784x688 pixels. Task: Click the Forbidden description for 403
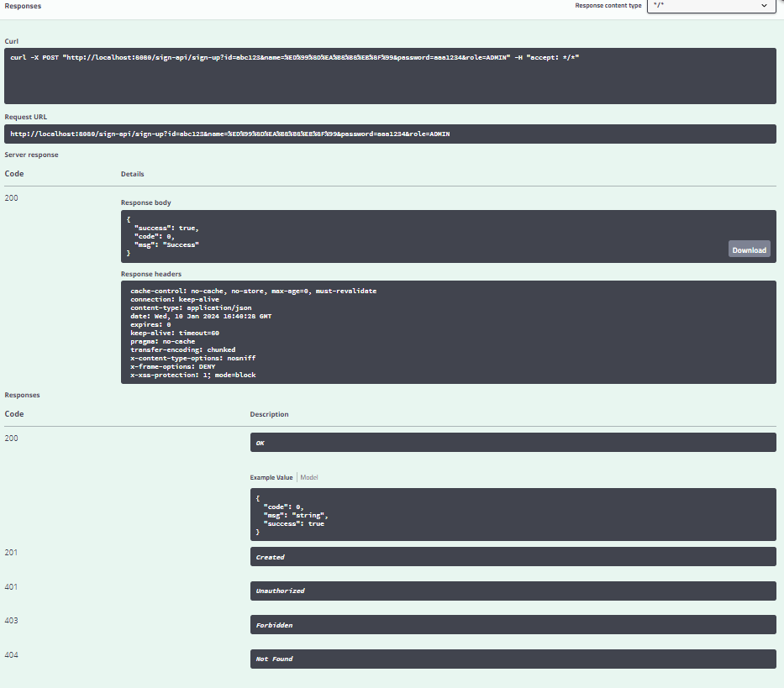pos(513,625)
